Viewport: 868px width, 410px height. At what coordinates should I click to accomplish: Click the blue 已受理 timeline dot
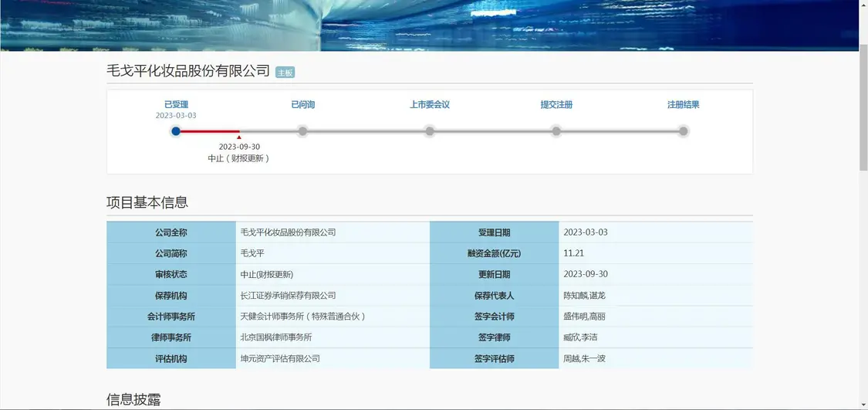(176, 131)
